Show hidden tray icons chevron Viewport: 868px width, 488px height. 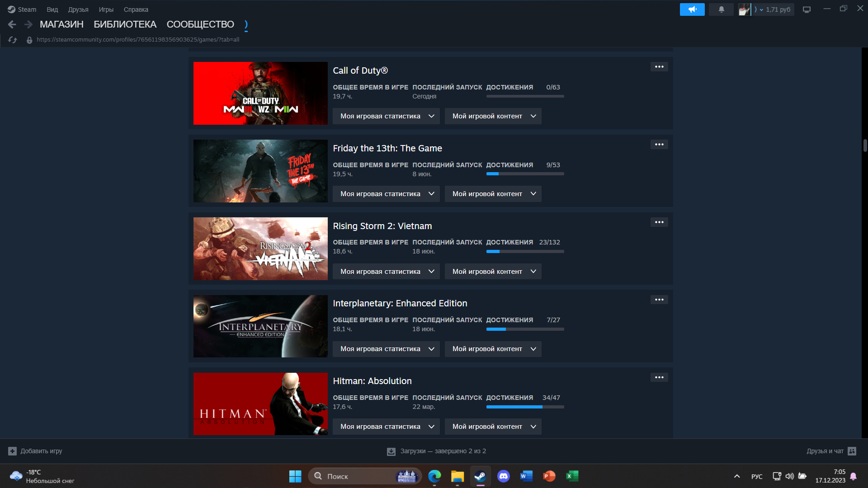click(x=737, y=476)
